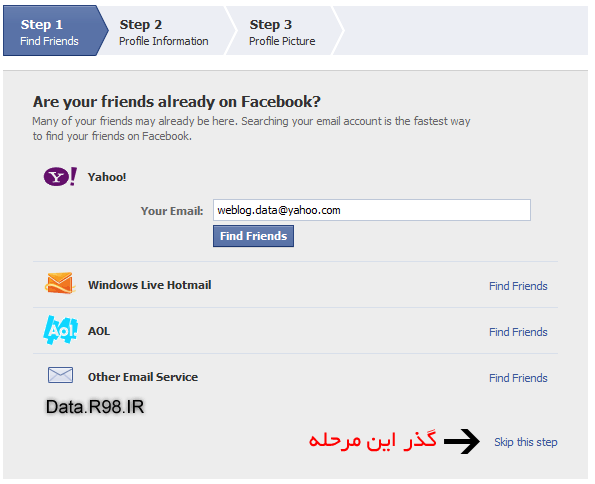Viewport: 595px width, 484px height.
Task: Click the Other Email Service envelope icon
Action: [60, 375]
